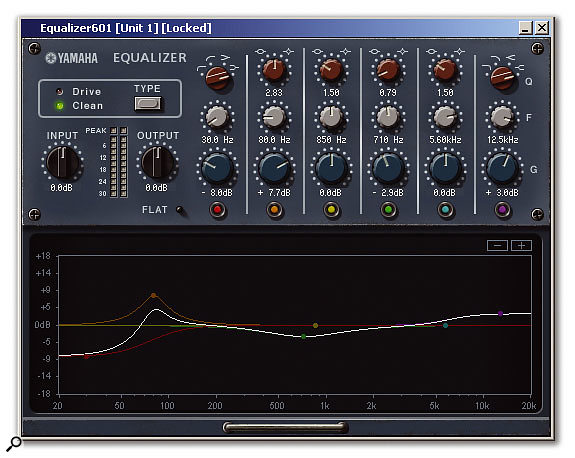
Task: Close the Equalizer601 window
Action: [x=542, y=28]
